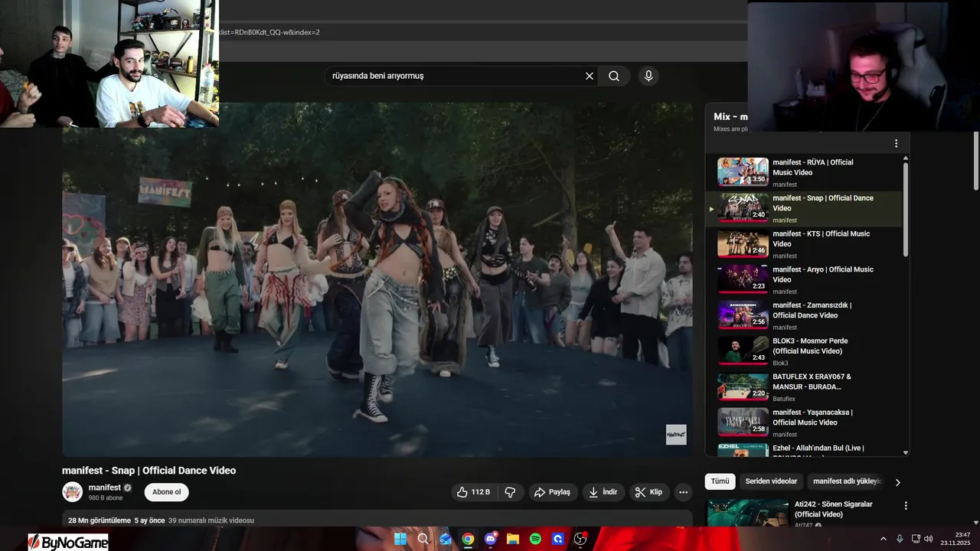Show more filter chips with arrow
The width and height of the screenshot is (980, 551).
click(x=897, y=482)
